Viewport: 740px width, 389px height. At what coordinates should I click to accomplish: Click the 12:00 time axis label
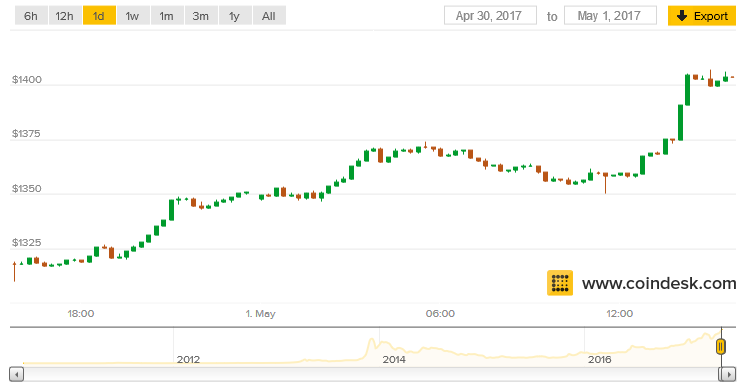(x=620, y=314)
